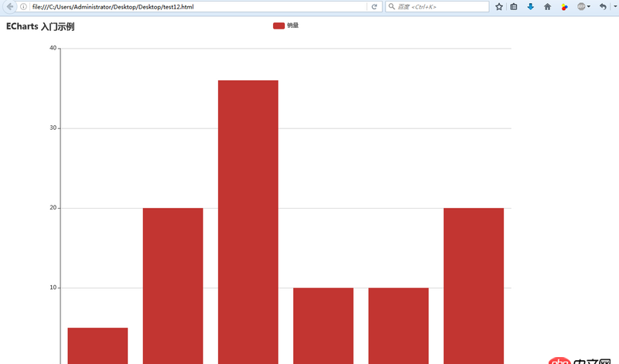Click the y-axis label 20
Screen dimensions: 619x364
53,208
